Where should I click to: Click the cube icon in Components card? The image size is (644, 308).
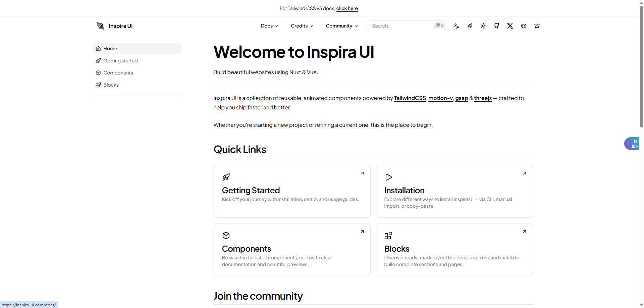coord(226,236)
